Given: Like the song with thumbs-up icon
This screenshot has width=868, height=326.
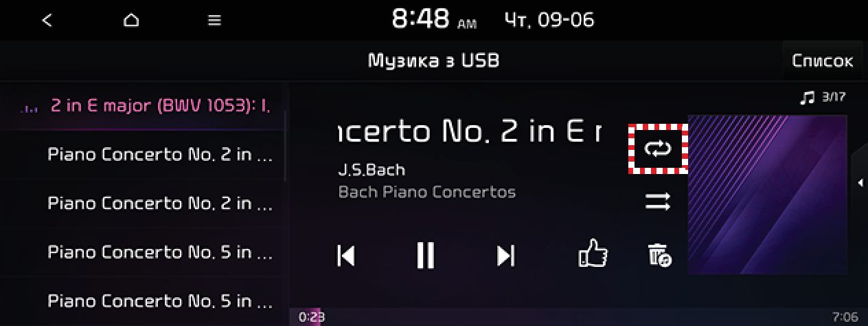Looking at the screenshot, I should [x=593, y=254].
